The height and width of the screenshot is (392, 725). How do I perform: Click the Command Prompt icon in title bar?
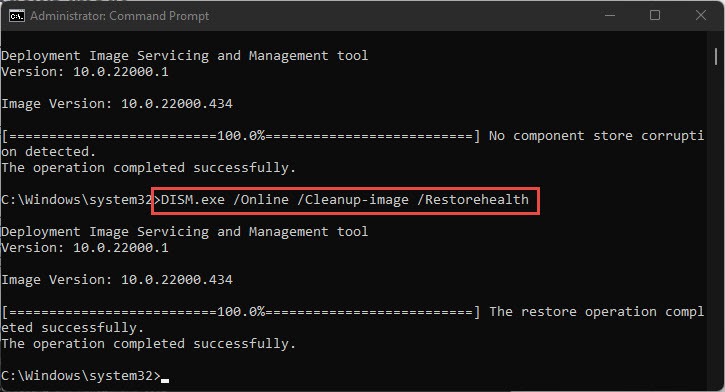pos(17,16)
